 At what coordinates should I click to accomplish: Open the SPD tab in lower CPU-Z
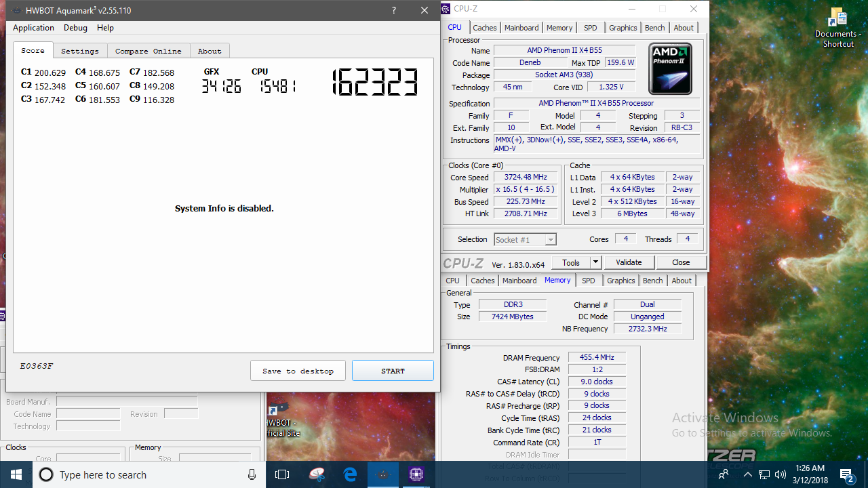pos(589,281)
